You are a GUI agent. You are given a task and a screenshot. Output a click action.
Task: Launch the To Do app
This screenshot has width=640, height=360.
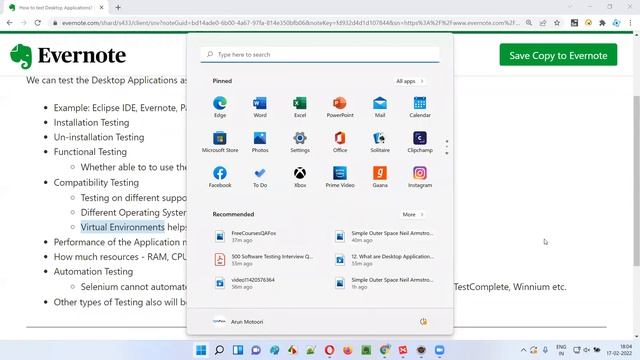coord(260,177)
